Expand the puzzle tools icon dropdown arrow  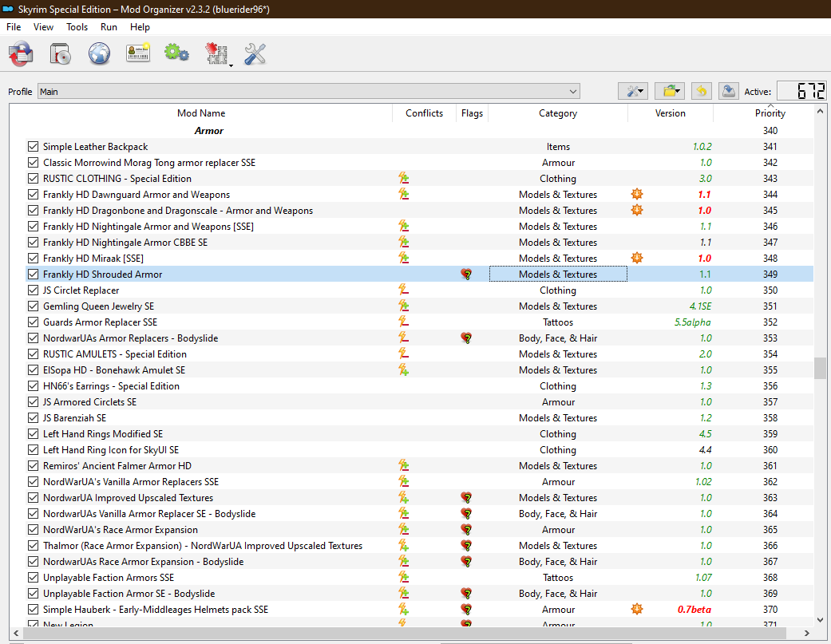(x=231, y=65)
